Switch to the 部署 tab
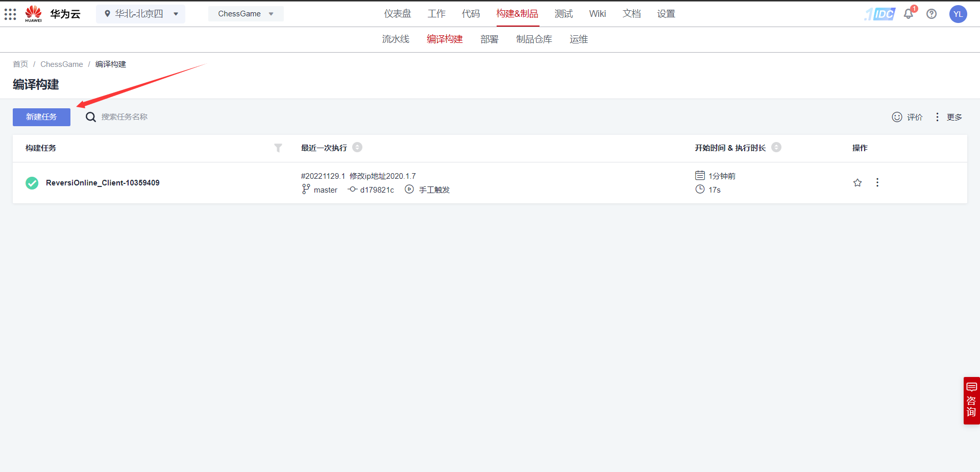 tap(489, 39)
